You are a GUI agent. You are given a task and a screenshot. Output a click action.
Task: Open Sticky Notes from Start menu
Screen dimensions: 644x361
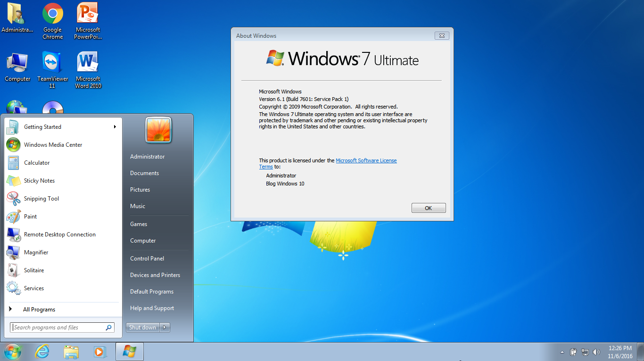[x=63, y=181]
